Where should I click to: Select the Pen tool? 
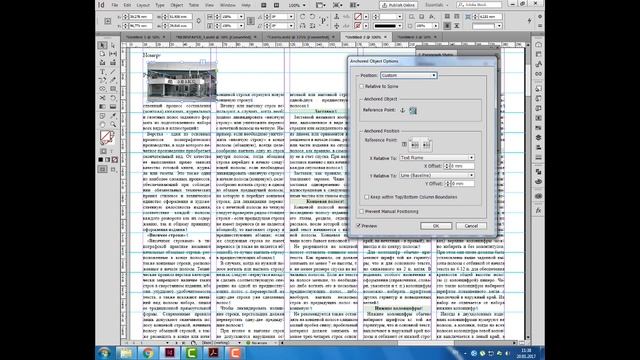pyautogui.click(x=102, y=80)
